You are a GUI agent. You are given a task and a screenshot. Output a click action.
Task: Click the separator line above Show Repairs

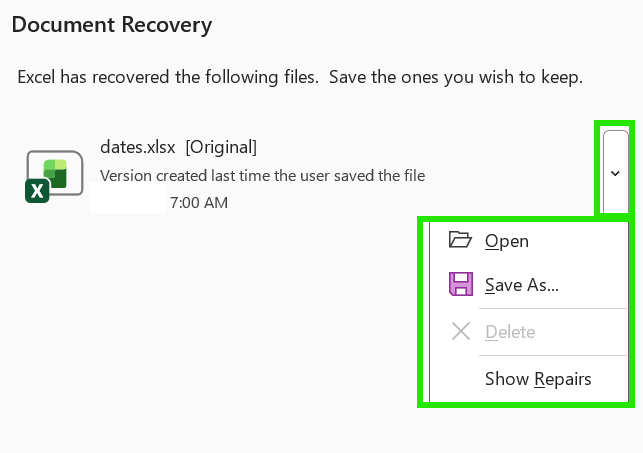(553, 355)
